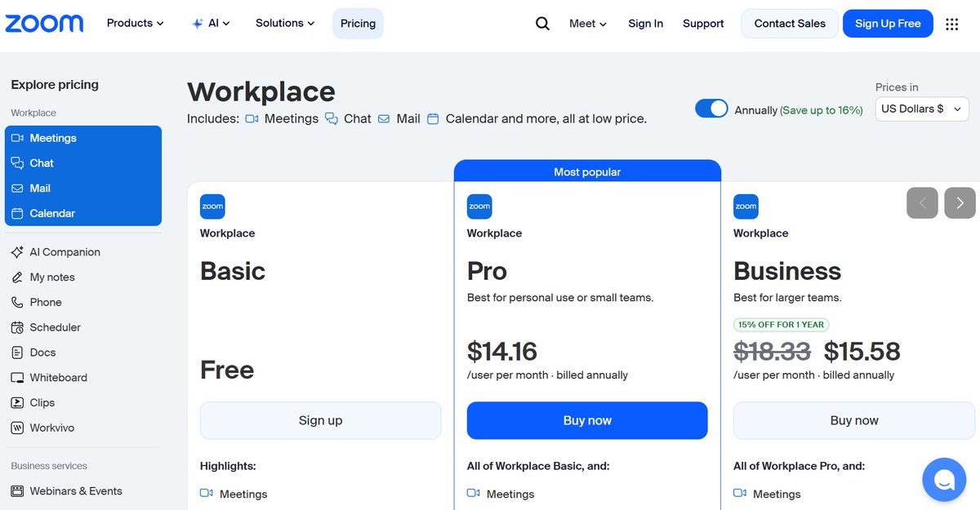Expand the Meet dropdown
The height and width of the screenshot is (510, 980).
(x=588, y=24)
